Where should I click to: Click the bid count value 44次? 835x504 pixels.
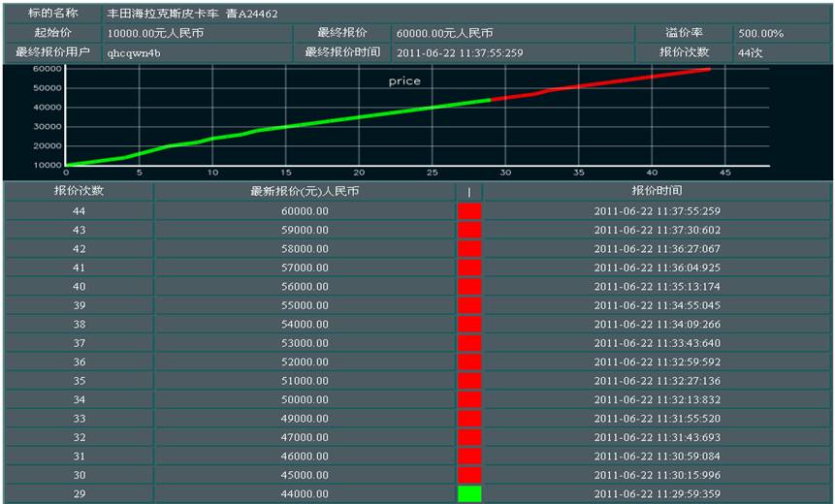pos(749,52)
